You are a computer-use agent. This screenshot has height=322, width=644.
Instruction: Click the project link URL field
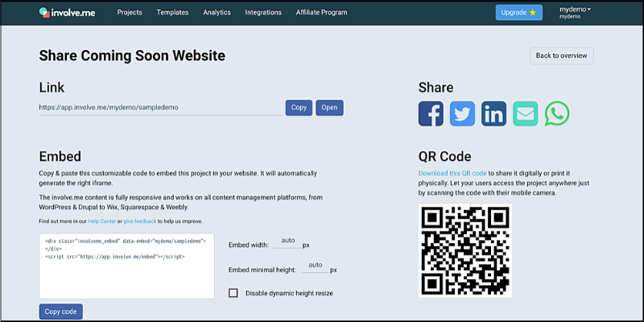160,108
